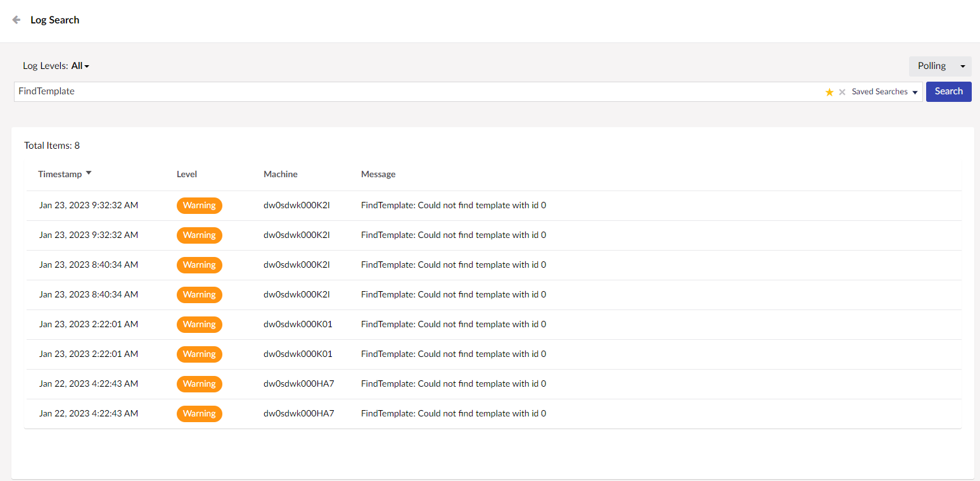Open the first FindTemplate warning message

[x=454, y=205]
